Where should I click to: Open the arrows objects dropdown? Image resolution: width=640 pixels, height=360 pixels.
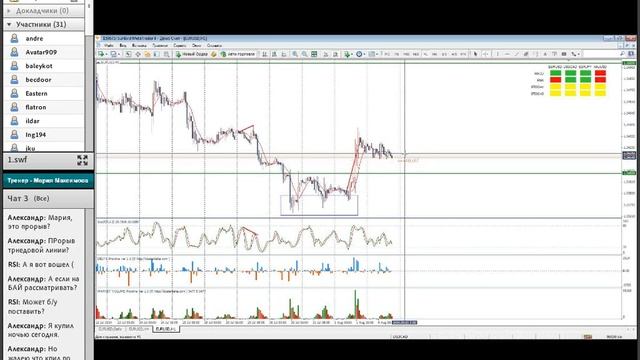click(579, 54)
